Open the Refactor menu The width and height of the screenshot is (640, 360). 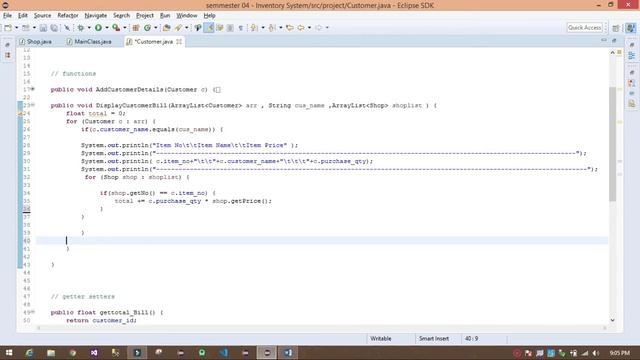pyautogui.click(x=68, y=16)
